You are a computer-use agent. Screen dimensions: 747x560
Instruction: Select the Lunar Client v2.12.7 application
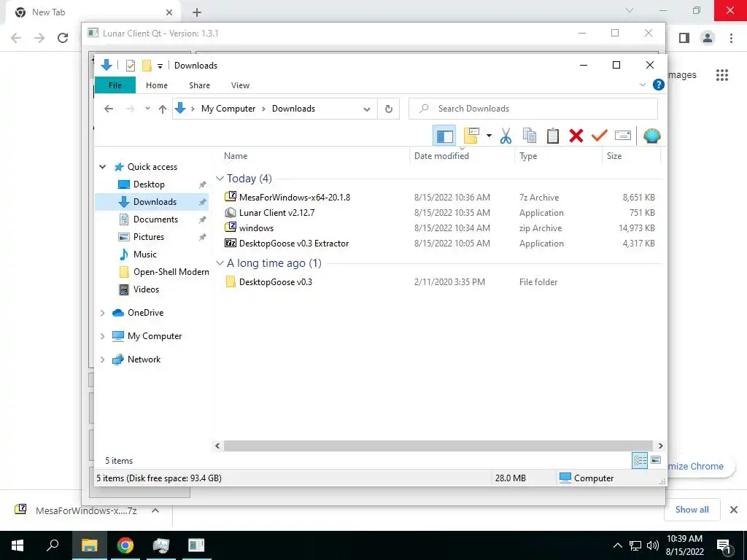(x=276, y=213)
